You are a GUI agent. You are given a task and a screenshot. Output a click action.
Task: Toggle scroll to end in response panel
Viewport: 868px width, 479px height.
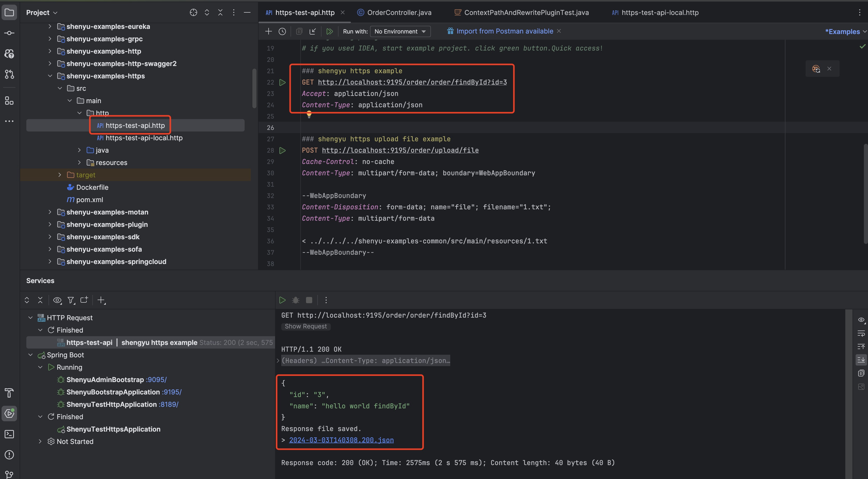click(x=861, y=360)
